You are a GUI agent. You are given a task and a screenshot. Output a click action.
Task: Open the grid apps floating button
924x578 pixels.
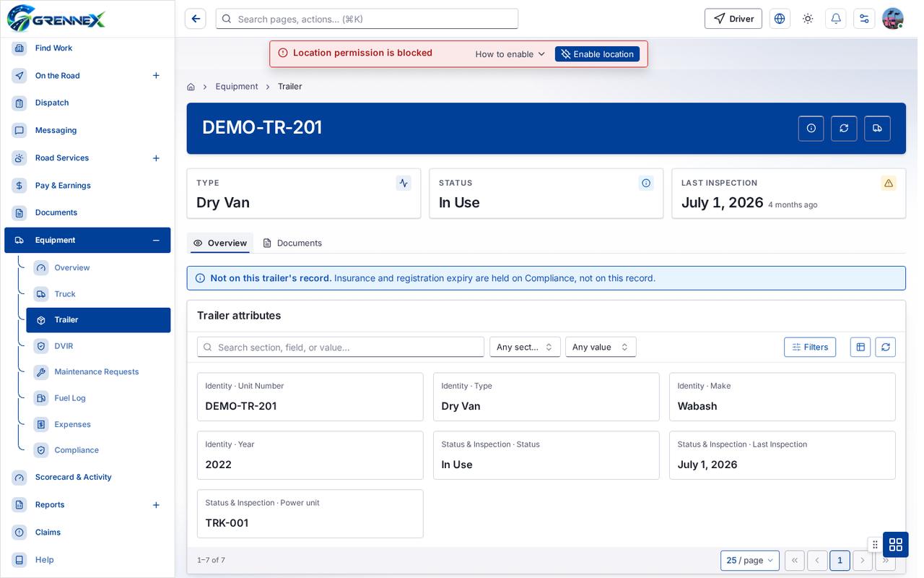[896, 544]
